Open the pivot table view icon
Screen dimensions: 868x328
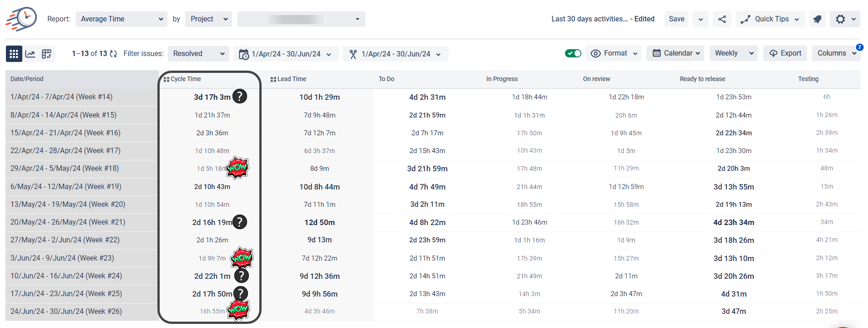pyautogui.click(x=46, y=54)
